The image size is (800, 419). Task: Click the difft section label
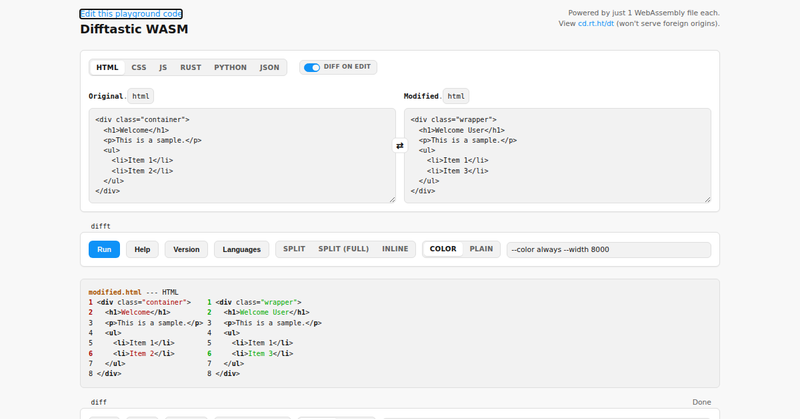click(x=101, y=226)
